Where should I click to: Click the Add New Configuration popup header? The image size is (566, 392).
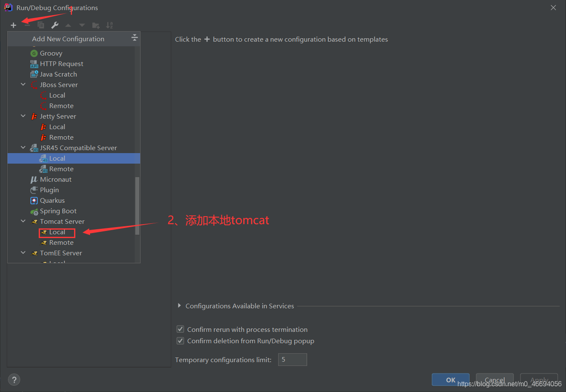74,39
